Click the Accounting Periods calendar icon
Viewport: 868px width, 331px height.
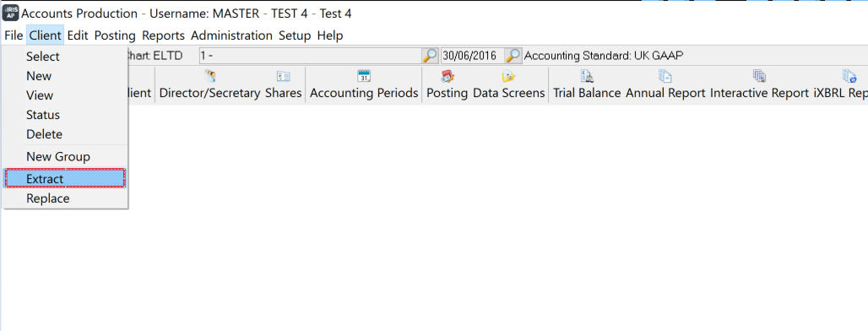(364, 76)
